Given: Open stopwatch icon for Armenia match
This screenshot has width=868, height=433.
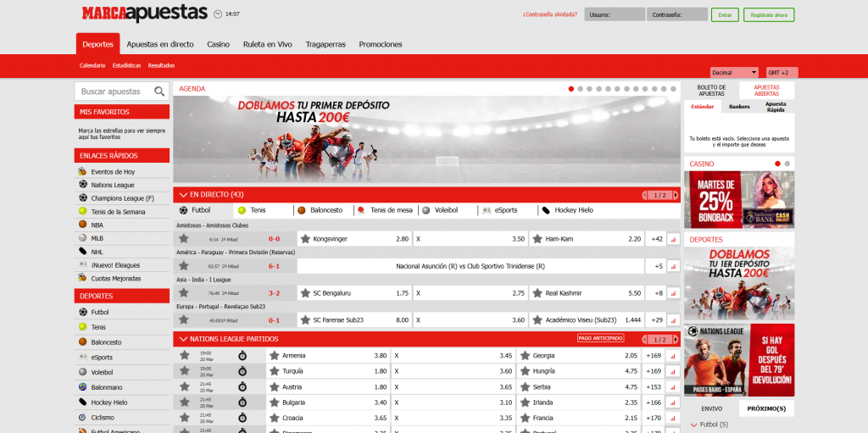Looking at the screenshot, I should 242,356.
